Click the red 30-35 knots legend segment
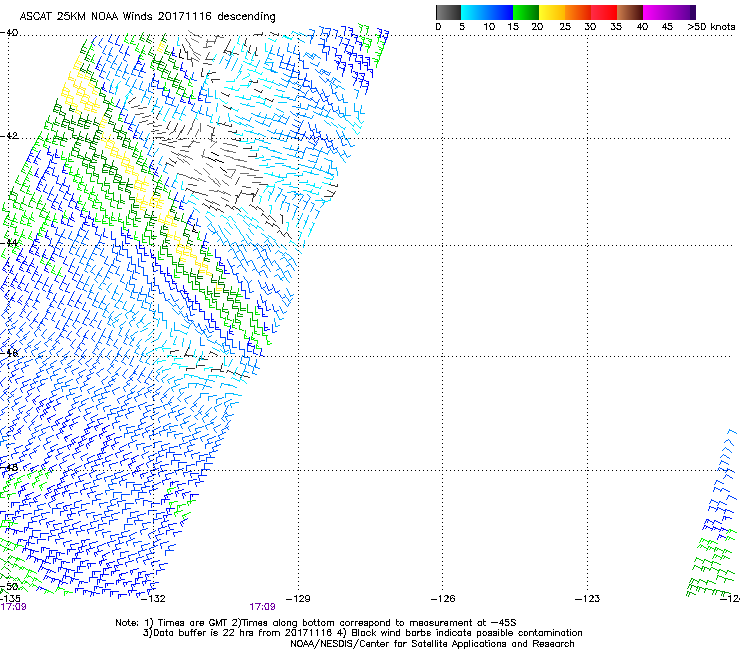Viewport: 740px width, 650px height. coord(604,12)
